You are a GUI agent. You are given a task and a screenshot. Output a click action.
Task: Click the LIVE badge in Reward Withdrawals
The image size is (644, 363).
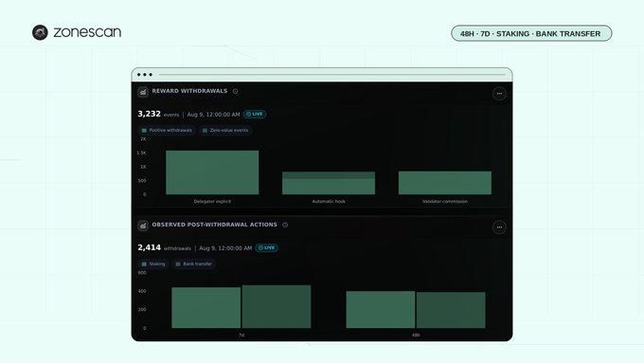point(254,115)
